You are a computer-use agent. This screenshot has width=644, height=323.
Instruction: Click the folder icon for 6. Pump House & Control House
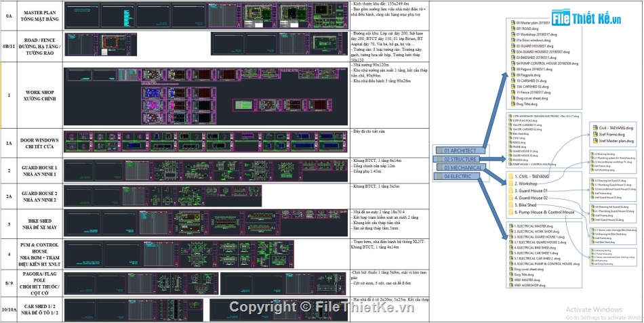(512, 212)
